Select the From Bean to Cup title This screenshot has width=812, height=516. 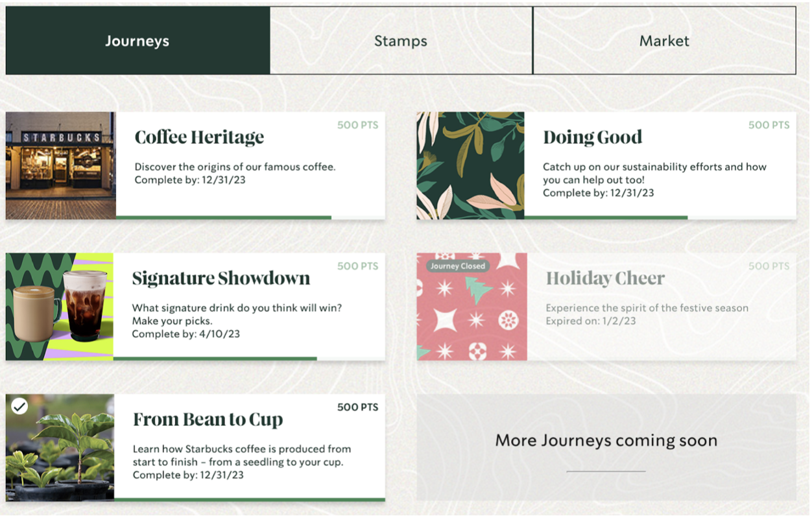point(208,420)
